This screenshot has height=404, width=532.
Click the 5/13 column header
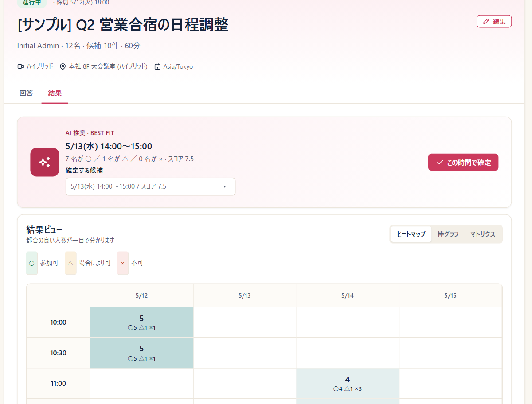coord(245,295)
